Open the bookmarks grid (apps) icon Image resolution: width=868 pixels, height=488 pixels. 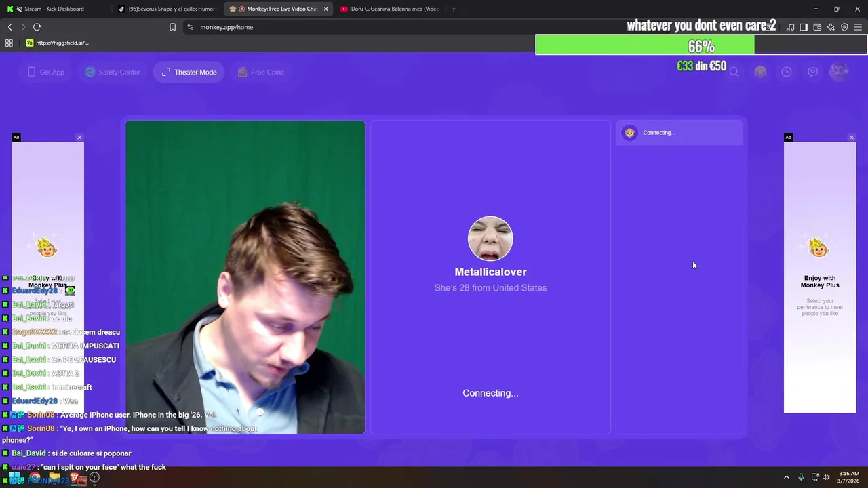pos(9,43)
